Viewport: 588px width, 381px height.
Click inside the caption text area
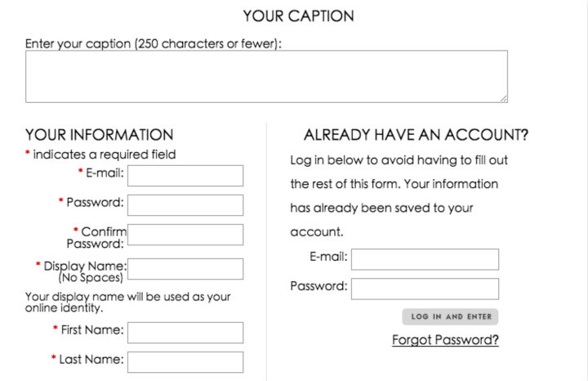[266, 76]
